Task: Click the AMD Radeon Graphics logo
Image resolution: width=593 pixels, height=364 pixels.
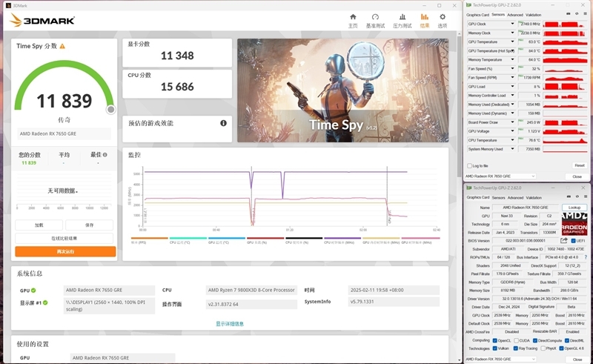Action: tap(574, 224)
